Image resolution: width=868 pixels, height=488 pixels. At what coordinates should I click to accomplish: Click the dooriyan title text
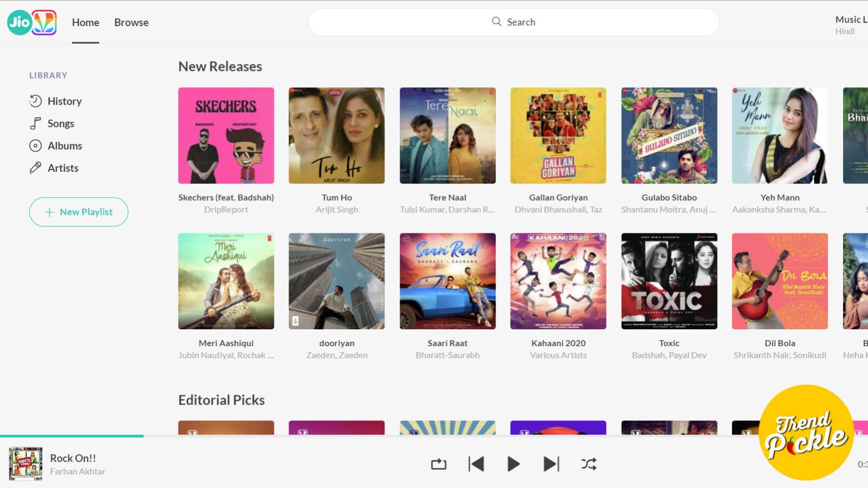(x=337, y=343)
